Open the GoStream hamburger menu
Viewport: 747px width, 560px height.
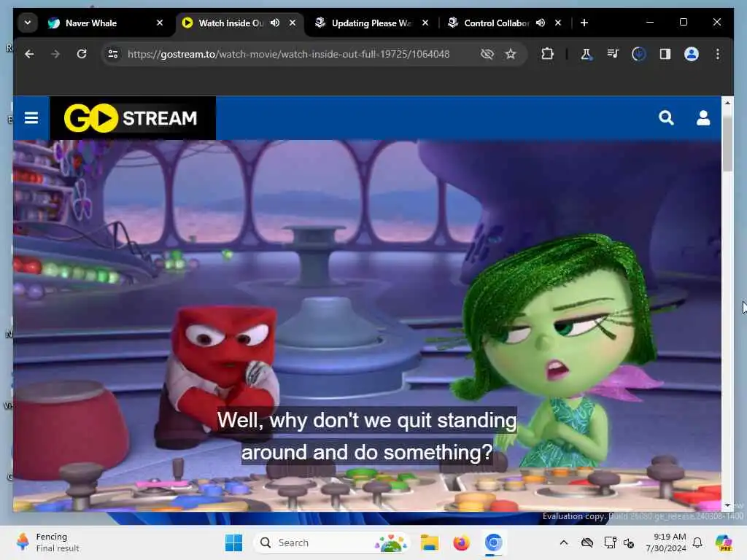pyautogui.click(x=31, y=117)
